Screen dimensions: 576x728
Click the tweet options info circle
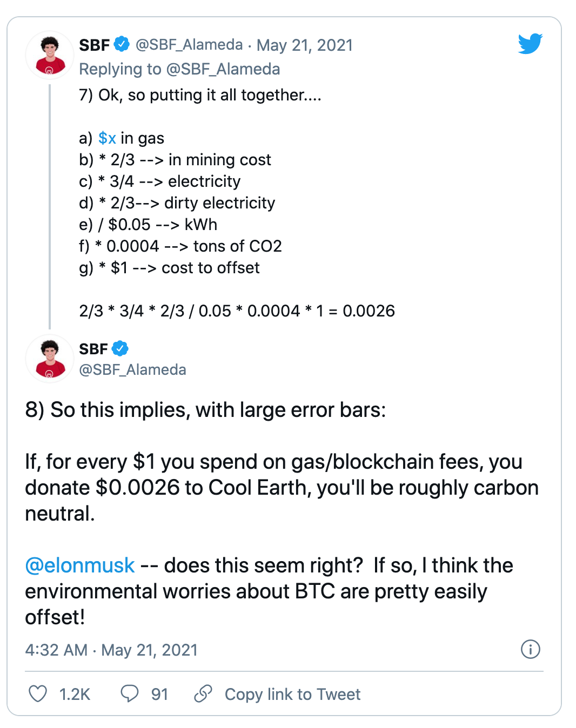point(531,650)
